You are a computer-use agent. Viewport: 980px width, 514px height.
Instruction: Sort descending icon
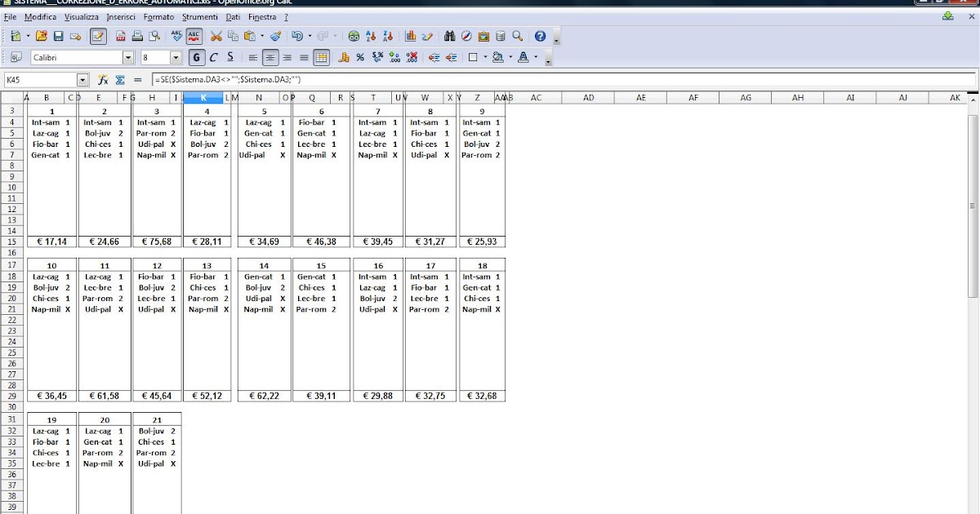(x=388, y=36)
